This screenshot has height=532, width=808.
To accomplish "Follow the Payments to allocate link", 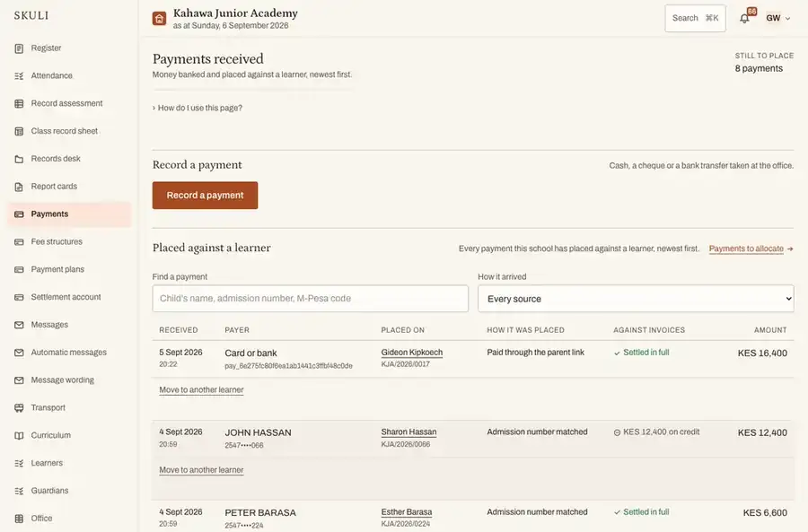I will click(x=751, y=249).
